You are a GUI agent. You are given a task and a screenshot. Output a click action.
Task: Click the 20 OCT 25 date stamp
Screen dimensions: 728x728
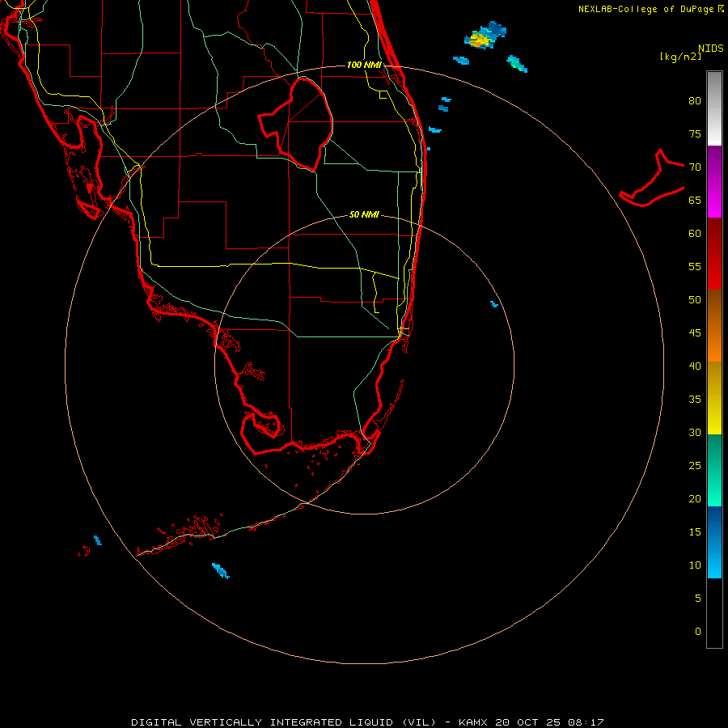pos(527,722)
